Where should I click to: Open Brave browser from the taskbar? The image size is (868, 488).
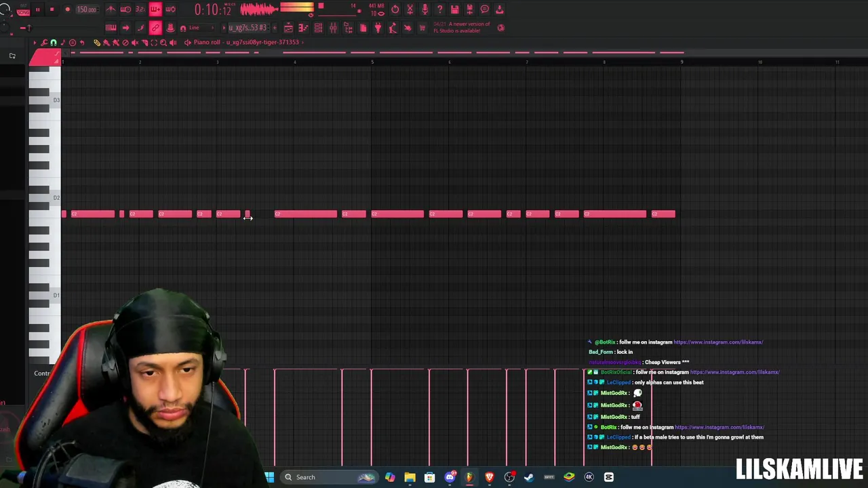tap(489, 477)
